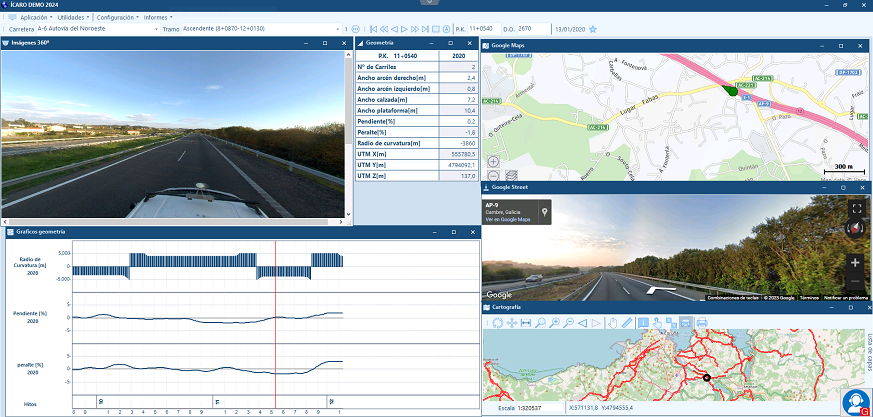Viewport: 873px width, 417px height.
Task: Open the layers icon in Google Maps panel
Action: pos(512,174)
